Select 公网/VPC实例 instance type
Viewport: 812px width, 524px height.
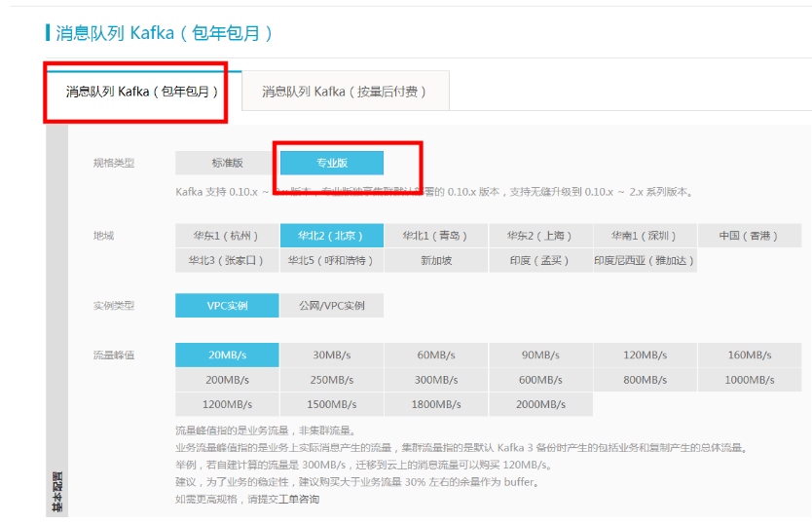[x=331, y=306]
